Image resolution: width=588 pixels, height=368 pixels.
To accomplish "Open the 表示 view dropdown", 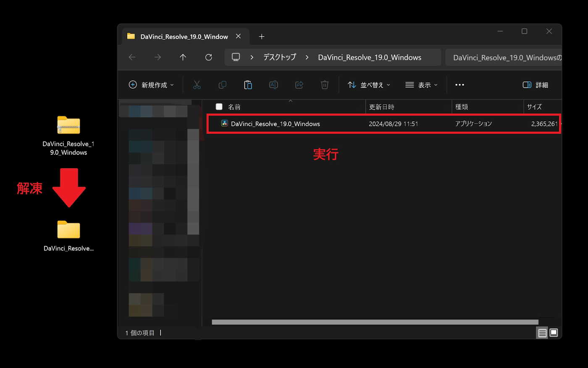I will (421, 85).
